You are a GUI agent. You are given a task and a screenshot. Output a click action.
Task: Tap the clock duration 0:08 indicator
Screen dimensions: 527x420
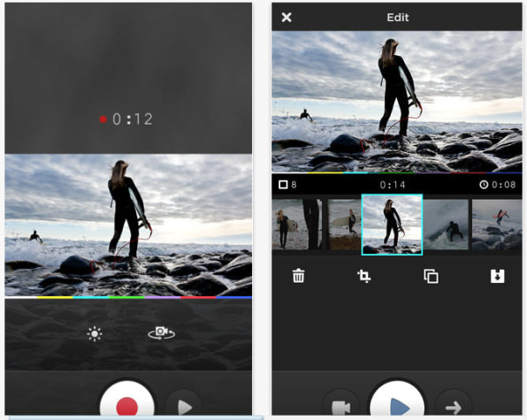(x=498, y=185)
